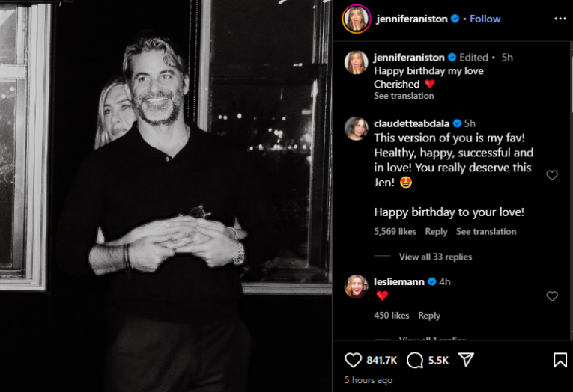Open the black-and-white post photo
This screenshot has width=573, height=392.
[166, 196]
